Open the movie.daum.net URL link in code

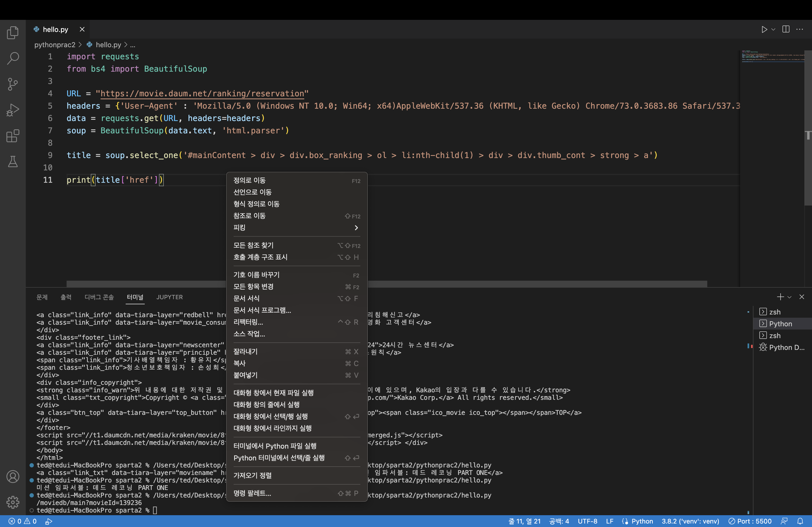tap(202, 93)
